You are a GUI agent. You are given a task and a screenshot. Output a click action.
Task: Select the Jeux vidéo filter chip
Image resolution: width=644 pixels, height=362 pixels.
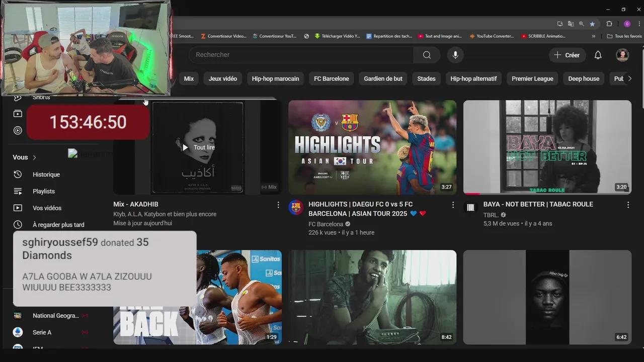click(223, 78)
